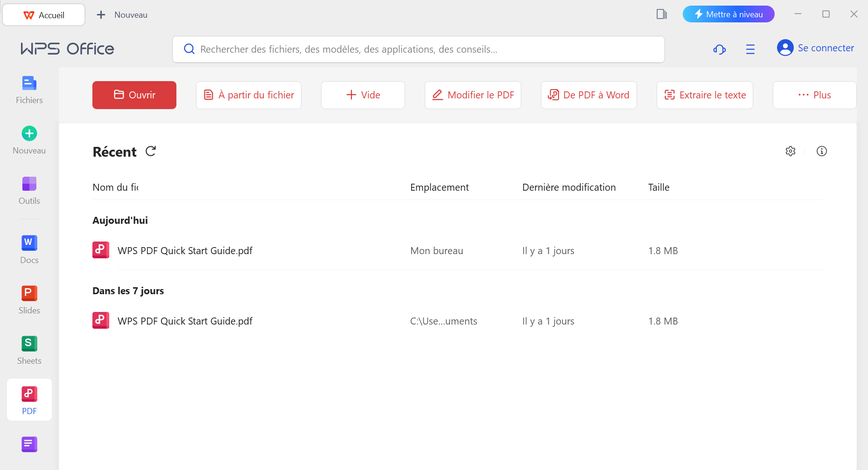This screenshot has height=470, width=868.
Task: Click the green Nouveau sidebar icon
Action: 29,133
